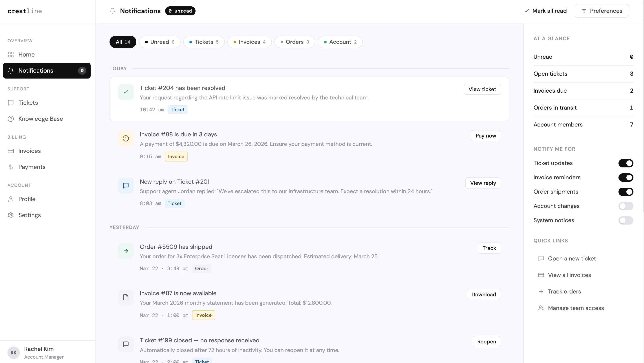Click the Invoice tag on Invoice #88
The height and width of the screenshot is (363, 644).
pyautogui.click(x=176, y=156)
